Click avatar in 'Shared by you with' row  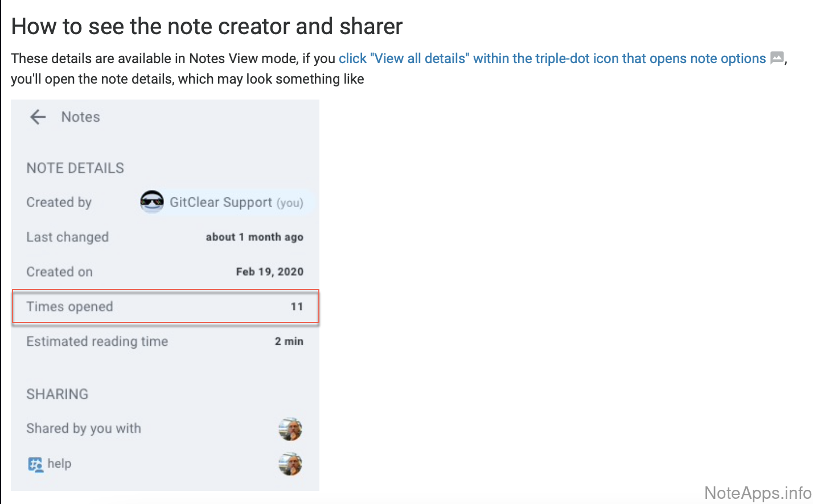[x=290, y=429]
